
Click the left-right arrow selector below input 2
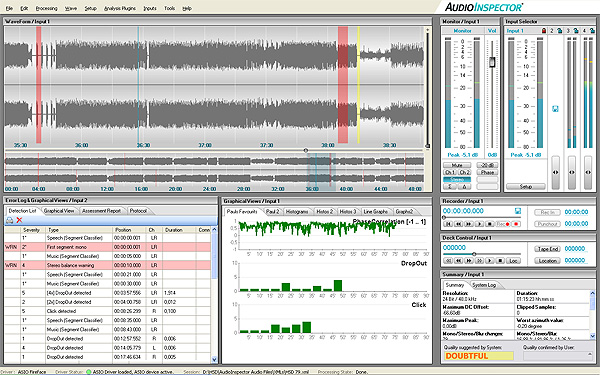(x=555, y=173)
